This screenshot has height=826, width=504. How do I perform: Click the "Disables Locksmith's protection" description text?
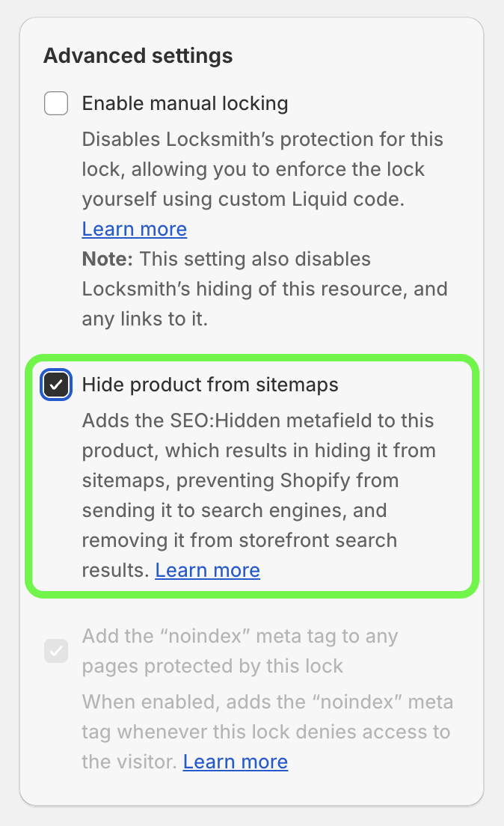(x=262, y=140)
